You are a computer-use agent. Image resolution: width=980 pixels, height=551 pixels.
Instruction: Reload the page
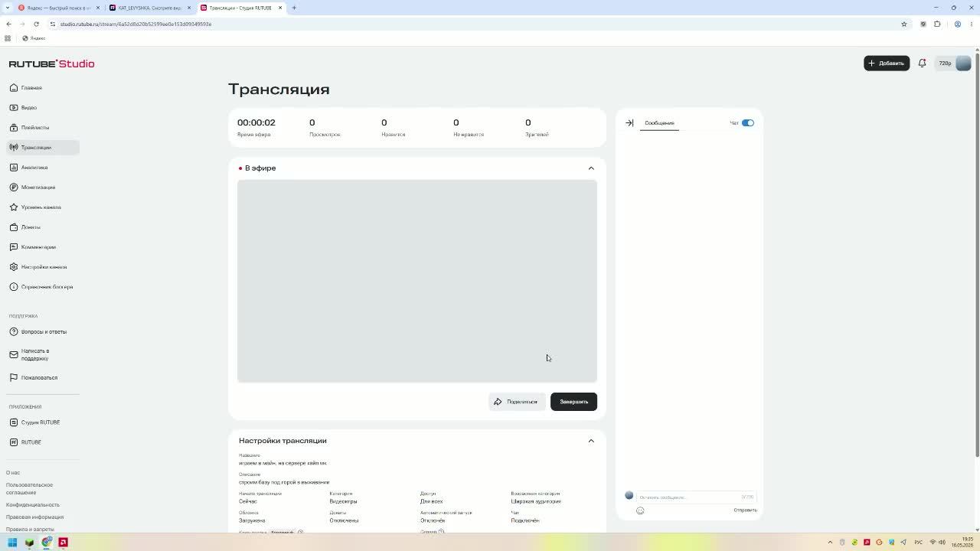coord(36,24)
